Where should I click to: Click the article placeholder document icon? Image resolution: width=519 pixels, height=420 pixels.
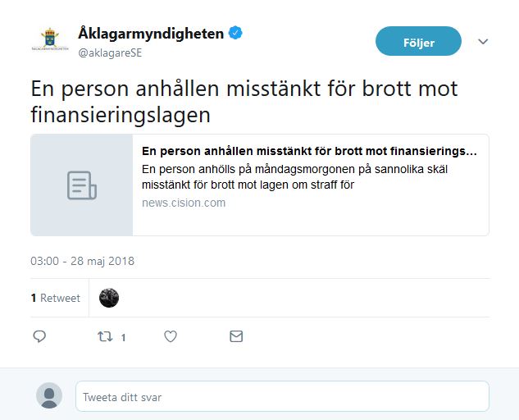coord(82,185)
